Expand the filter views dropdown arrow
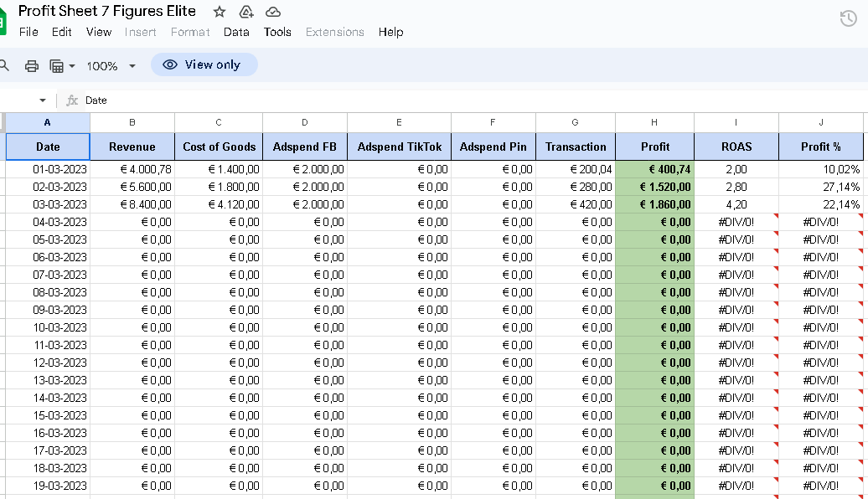This screenshot has height=499, width=868. pos(72,65)
